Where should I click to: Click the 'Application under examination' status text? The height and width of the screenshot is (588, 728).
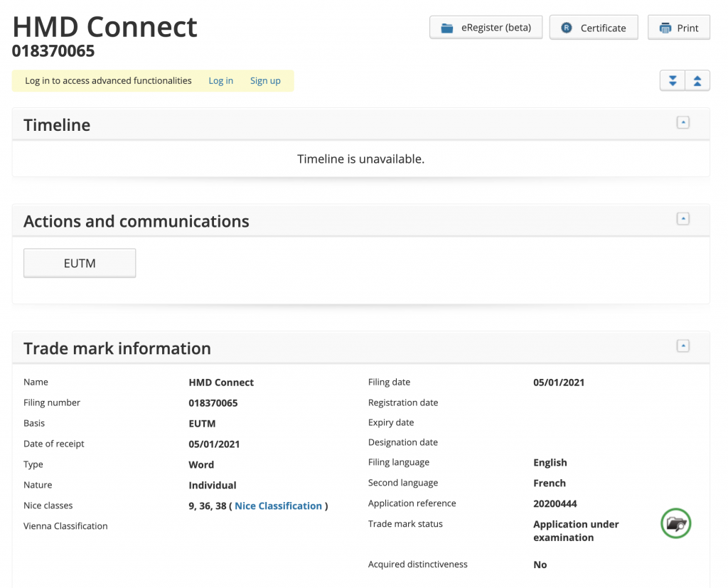575,530
